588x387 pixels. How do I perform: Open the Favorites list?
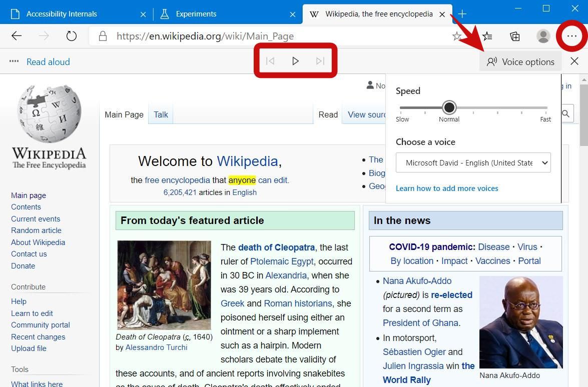(487, 36)
